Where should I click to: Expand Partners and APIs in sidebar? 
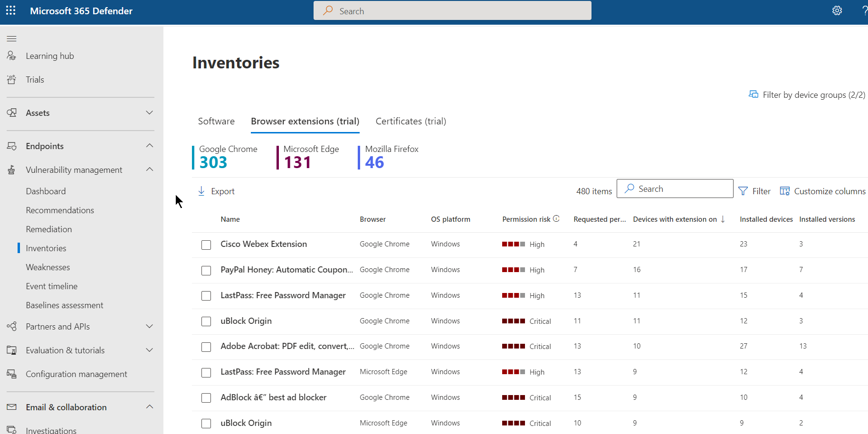tap(149, 326)
